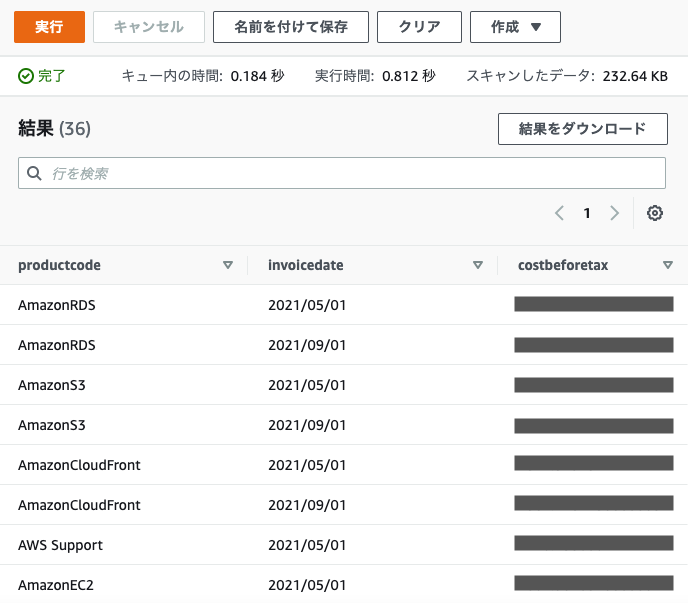Click キュー内の時間 0.184 秒 text
The image size is (688, 603).
tap(203, 76)
